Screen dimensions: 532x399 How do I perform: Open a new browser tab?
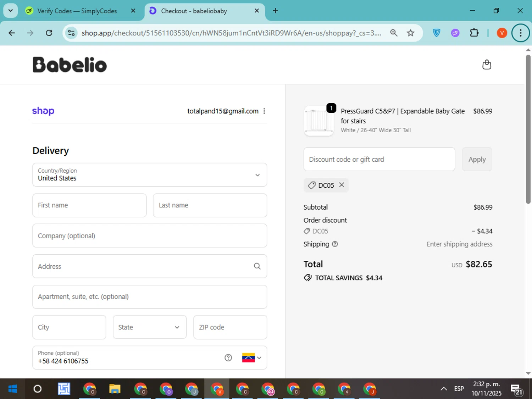275,11
